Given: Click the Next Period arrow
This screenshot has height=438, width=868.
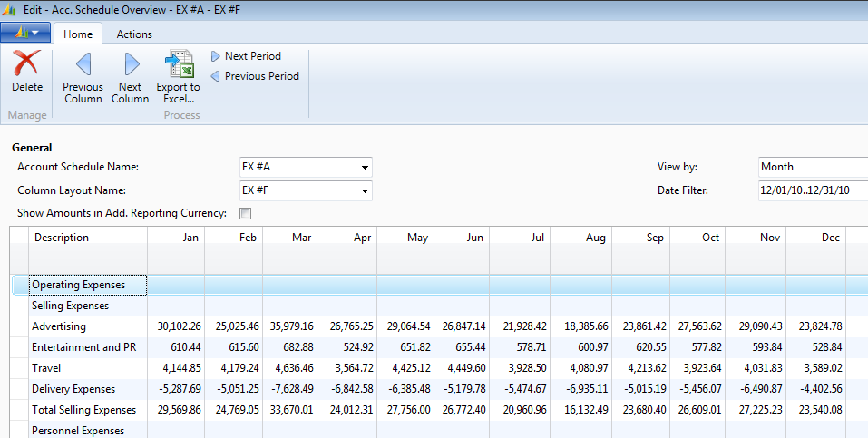Looking at the screenshot, I should (x=216, y=56).
